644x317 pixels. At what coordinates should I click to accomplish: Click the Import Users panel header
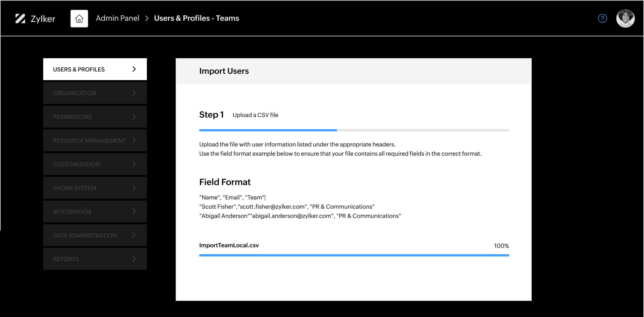[x=224, y=71]
